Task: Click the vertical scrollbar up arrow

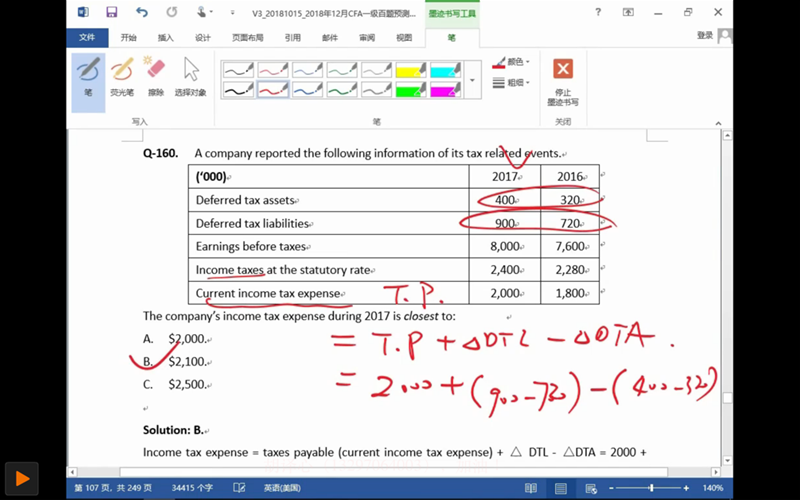Action: click(728, 136)
